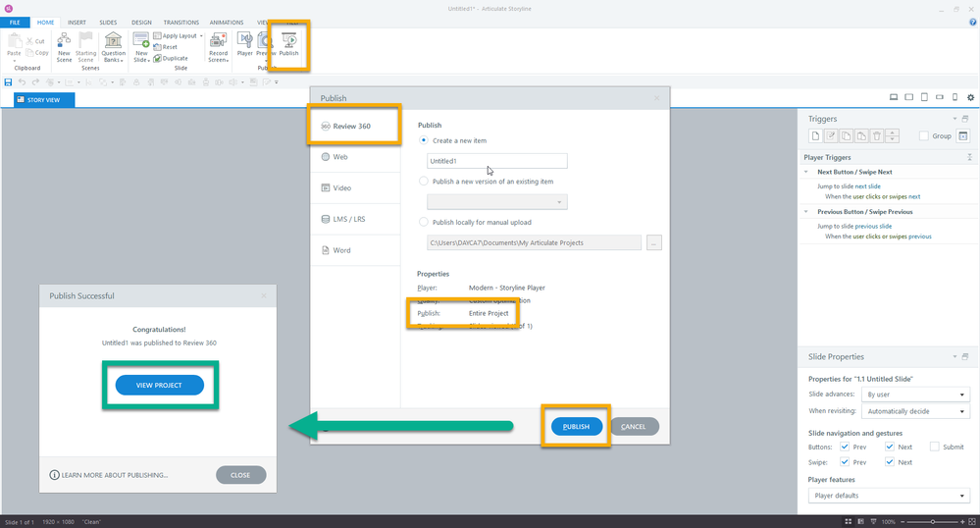The image size is (980, 528).
Task: Click the New Scene icon
Action: (64, 47)
